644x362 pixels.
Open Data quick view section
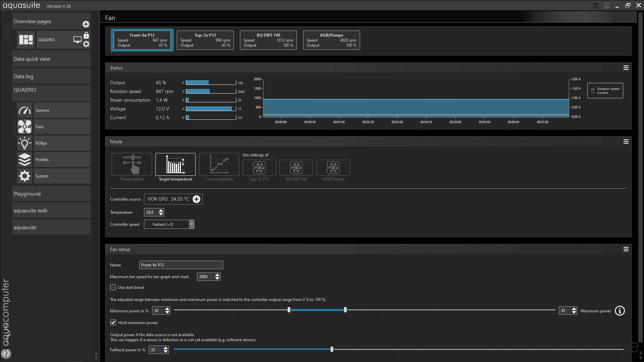[x=51, y=59]
